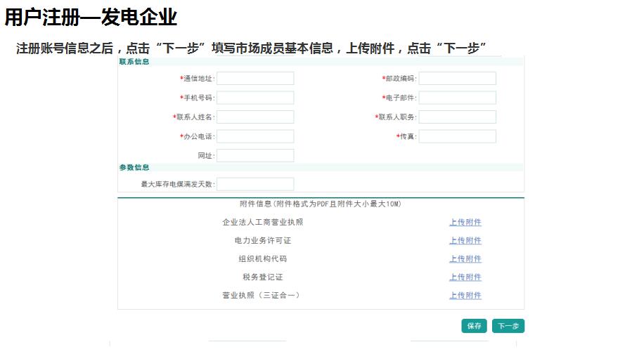Click the 传真 input box

pos(457,136)
